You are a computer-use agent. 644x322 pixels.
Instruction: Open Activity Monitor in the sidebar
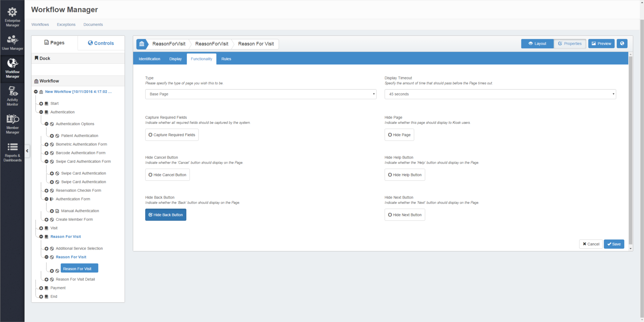[x=12, y=96]
